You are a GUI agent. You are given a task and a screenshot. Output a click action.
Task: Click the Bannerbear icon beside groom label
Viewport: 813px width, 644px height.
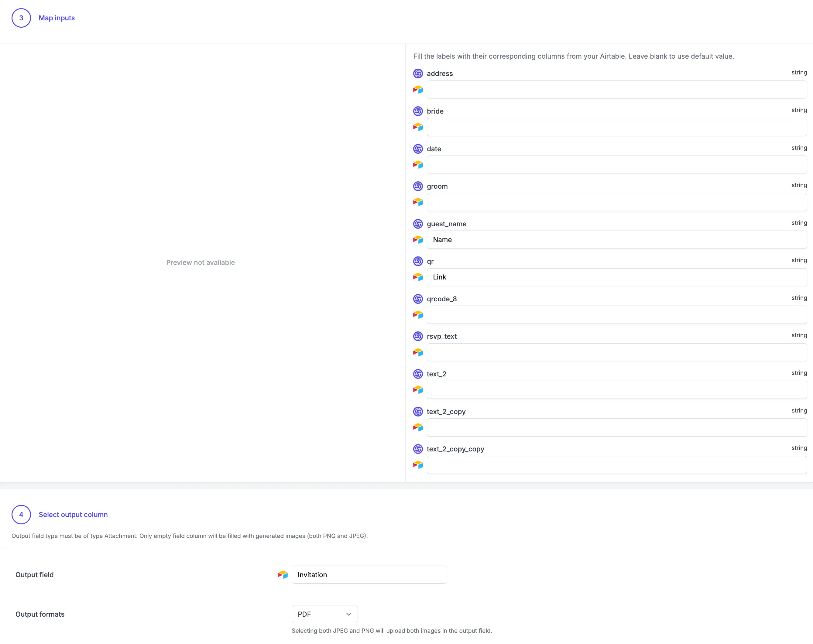[x=418, y=186]
